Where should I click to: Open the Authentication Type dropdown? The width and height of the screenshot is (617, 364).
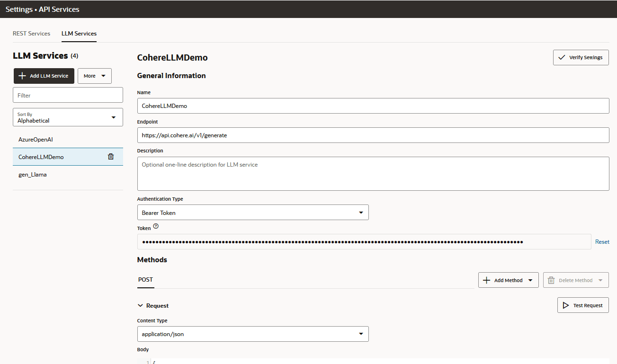[361, 212]
